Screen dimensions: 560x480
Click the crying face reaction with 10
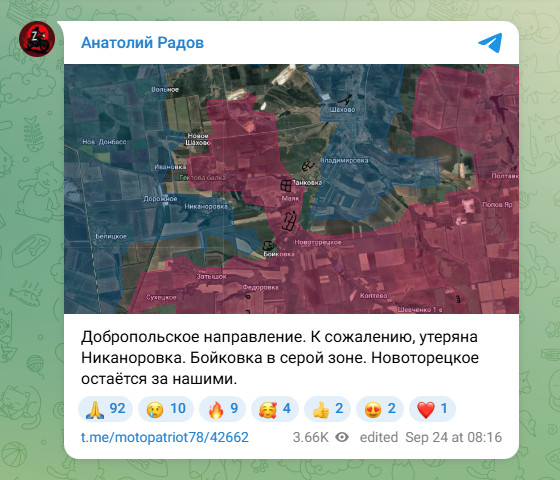tap(166, 409)
